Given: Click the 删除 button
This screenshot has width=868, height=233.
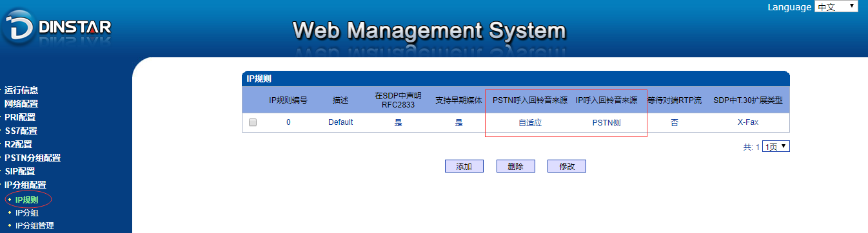Looking at the screenshot, I should tap(515, 166).
